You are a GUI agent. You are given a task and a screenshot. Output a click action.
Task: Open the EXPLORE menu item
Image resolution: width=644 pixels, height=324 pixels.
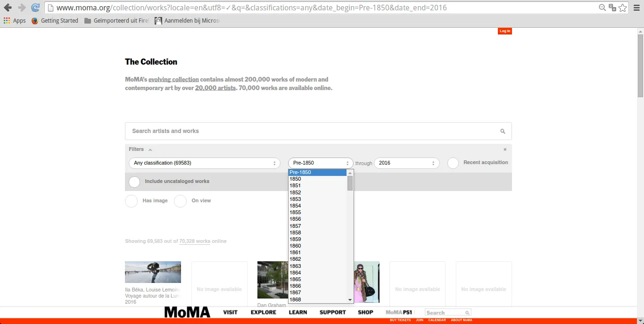(264, 312)
